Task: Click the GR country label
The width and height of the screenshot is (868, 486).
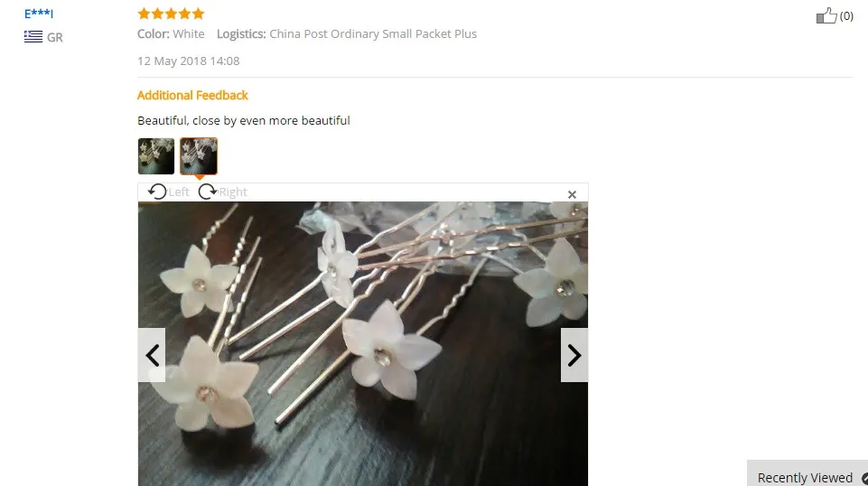Action: tap(55, 38)
